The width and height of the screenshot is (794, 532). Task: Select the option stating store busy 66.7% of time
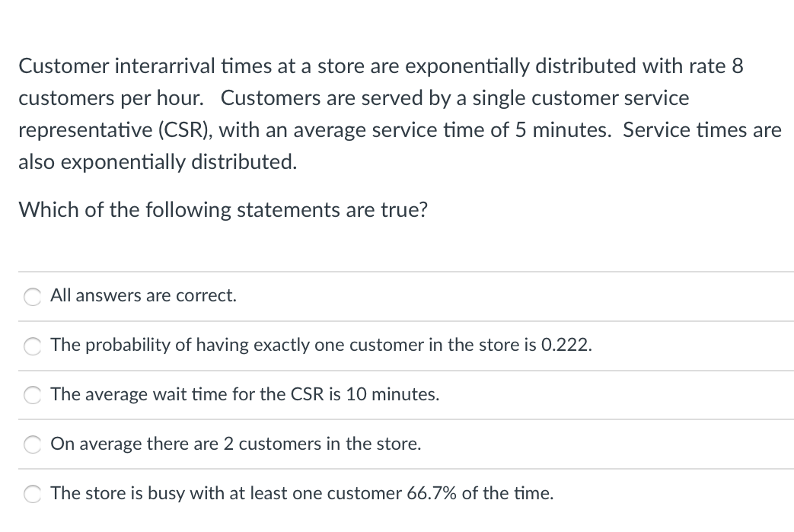(32, 494)
